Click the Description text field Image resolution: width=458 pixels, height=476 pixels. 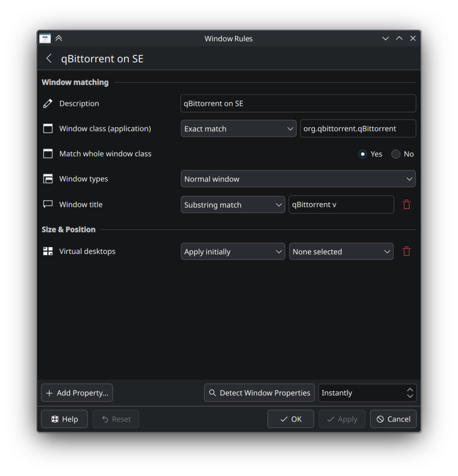[298, 103]
